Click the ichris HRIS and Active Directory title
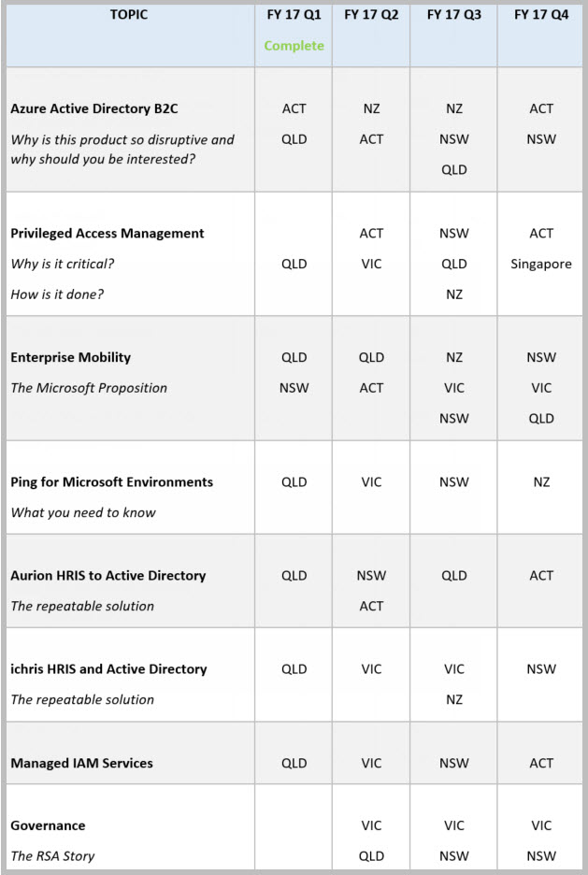 108,669
